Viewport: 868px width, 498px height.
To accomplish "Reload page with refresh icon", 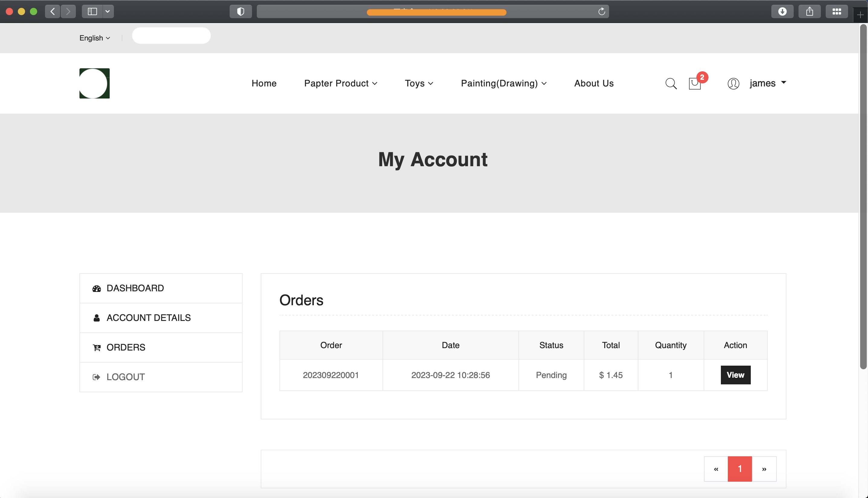I will tap(601, 11).
